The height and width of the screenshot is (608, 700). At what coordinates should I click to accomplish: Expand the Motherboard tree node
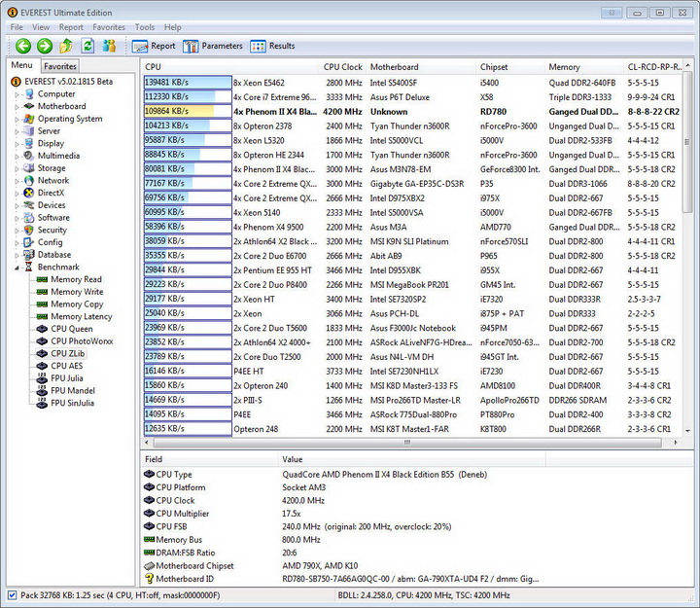click(17, 107)
